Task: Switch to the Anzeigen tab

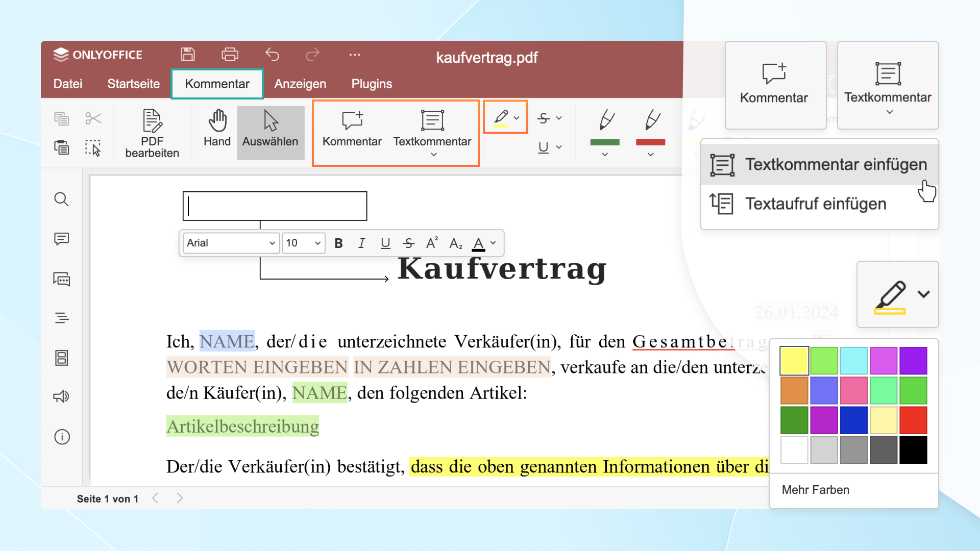Action: 300,84
